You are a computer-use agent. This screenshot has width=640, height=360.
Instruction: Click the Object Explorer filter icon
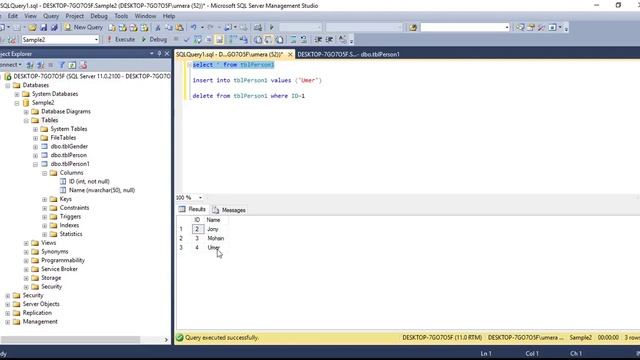[x=62, y=65]
